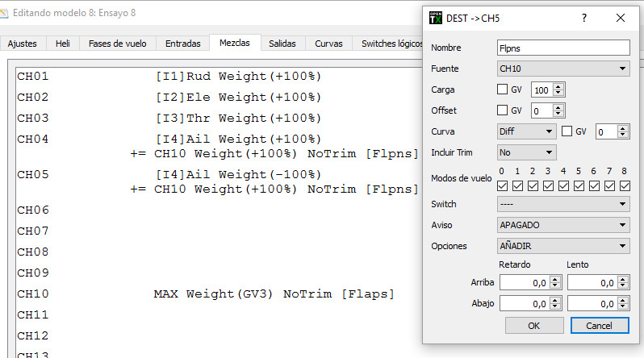This screenshot has width=644, height=358.
Task: Confirm the mix with OK button
Action: (533, 325)
